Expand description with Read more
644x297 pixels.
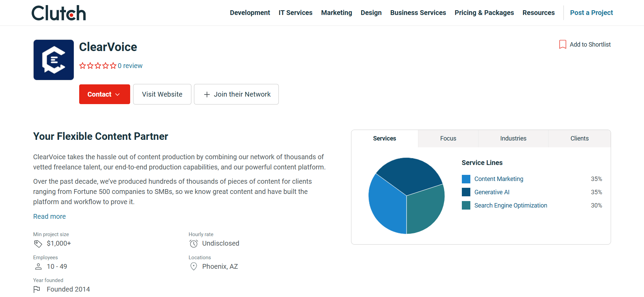[x=49, y=216]
